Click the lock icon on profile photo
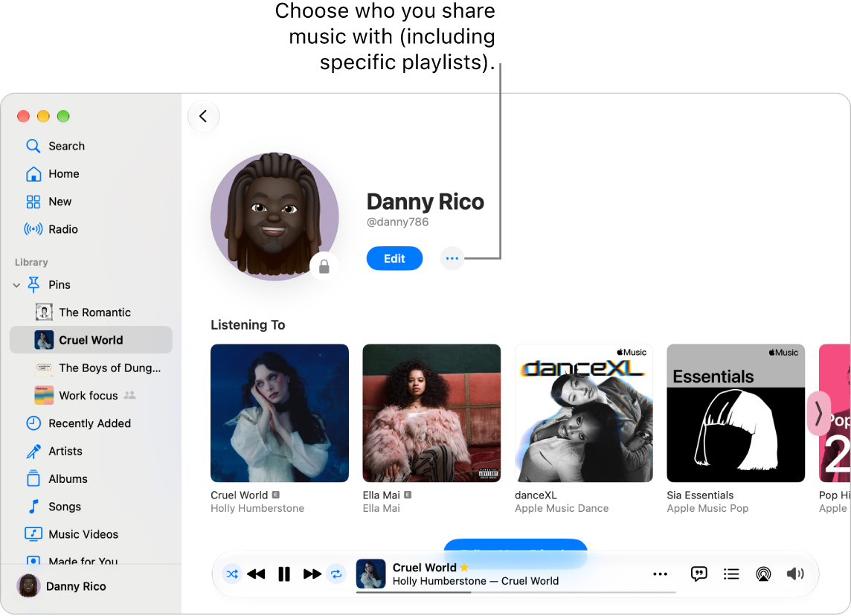The image size is (851, 616). [x=324, y=266]
